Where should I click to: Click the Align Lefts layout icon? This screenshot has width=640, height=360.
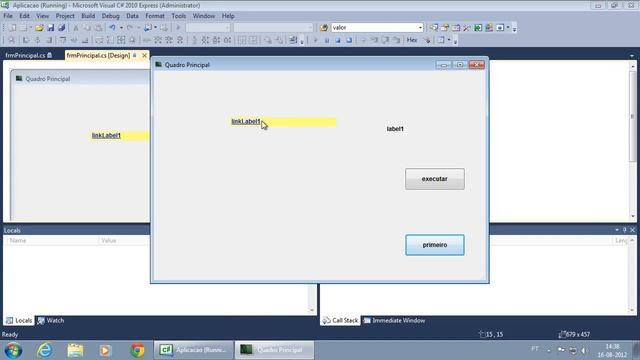[x=26, y=40]
